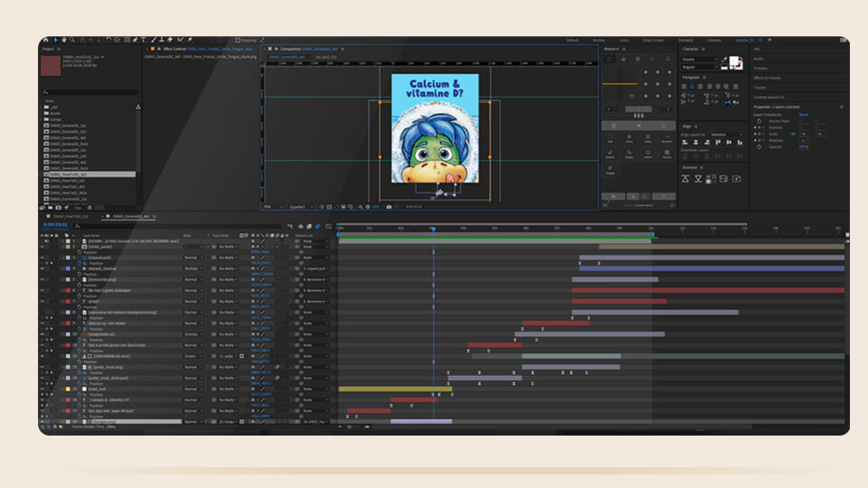Switch to the Review workspace
868x488 pixels.
click(x=599, y=41)
